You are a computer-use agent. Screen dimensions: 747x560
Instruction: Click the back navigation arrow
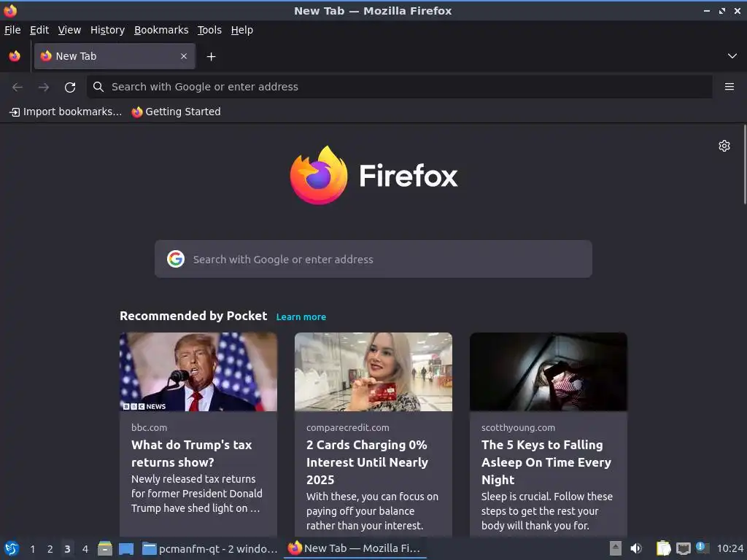(18, 87)
